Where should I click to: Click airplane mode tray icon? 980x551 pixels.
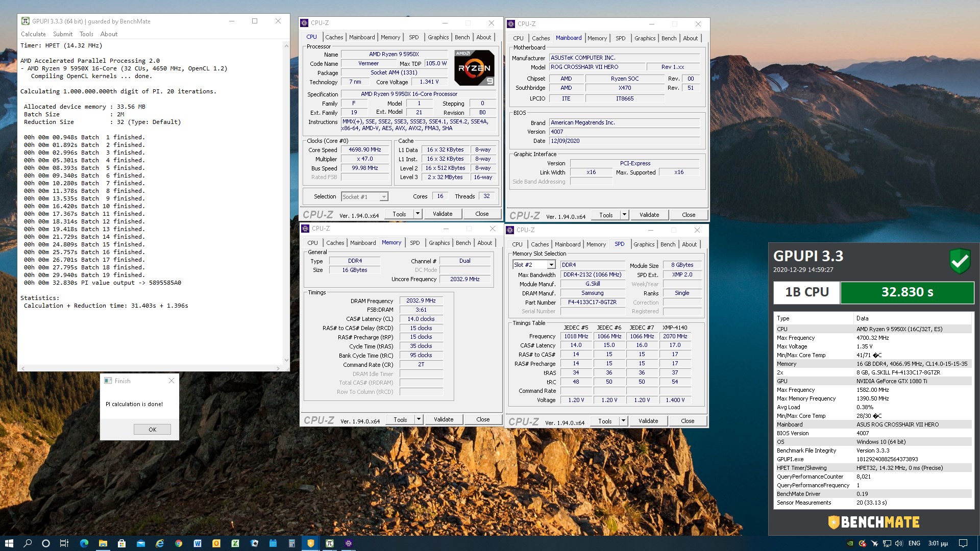[875, 543]
